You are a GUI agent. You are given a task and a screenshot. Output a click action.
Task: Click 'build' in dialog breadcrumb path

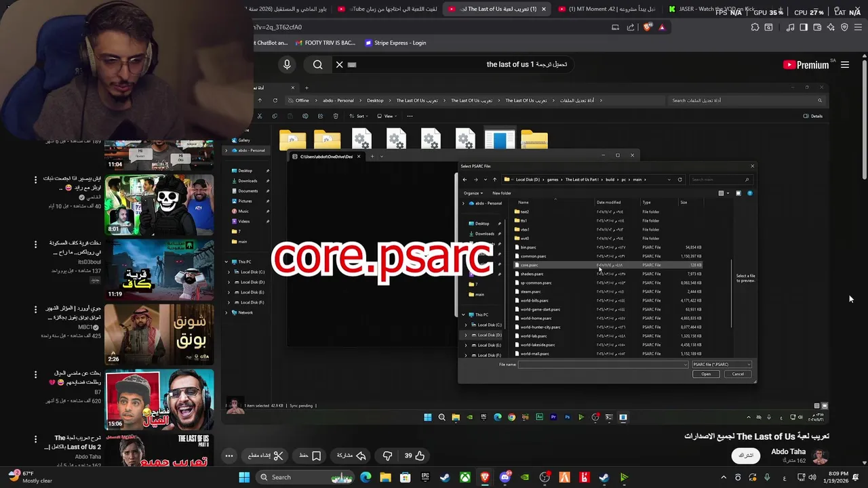(x=610, y=180)
